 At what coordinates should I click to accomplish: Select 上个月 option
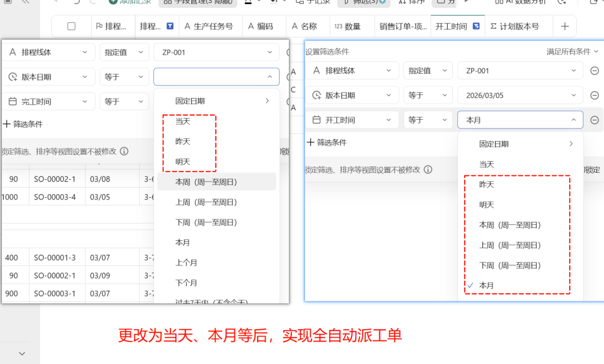coord(217,263)
